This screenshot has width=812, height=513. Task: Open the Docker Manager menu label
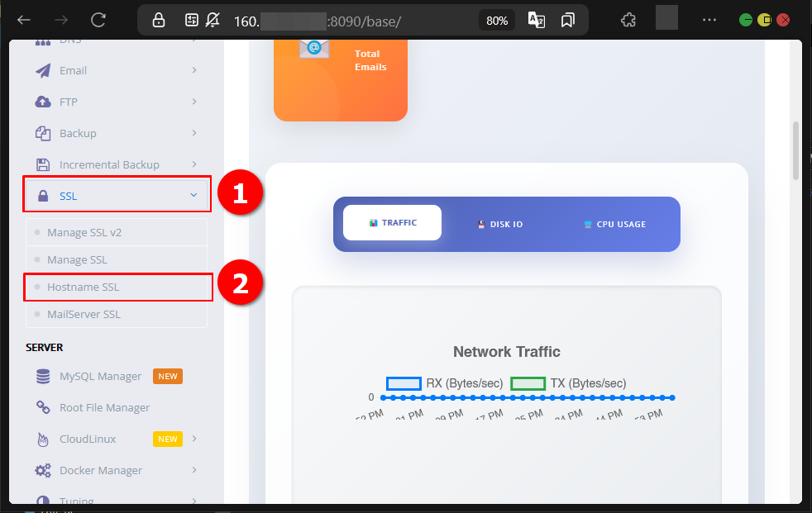coord(101,470)
